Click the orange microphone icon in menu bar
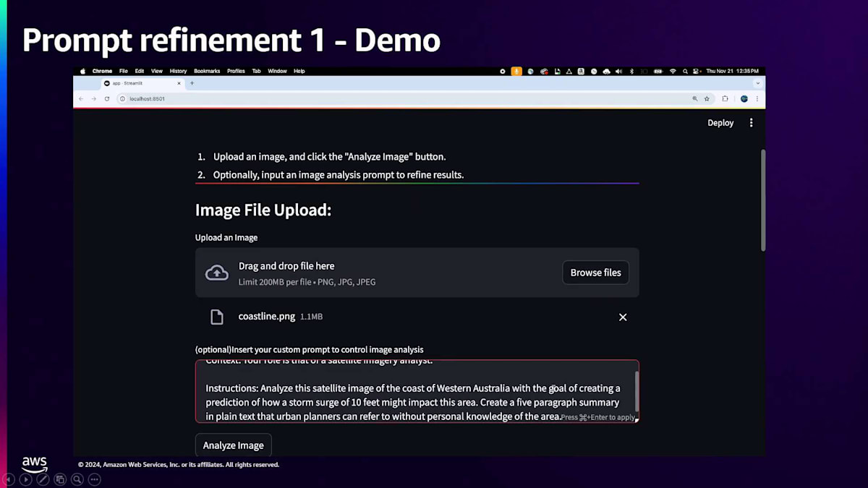Image resolution: width=868 pixels, height=488 pixels. [x=516, y=71]
